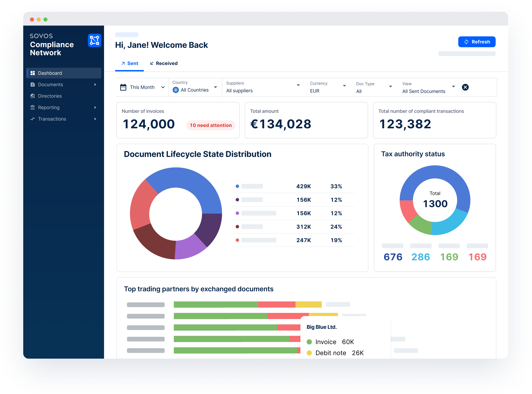The width and height of the screenshot is (532, 394).
Task: Click the Reporting bank icon
Action: 33,107
